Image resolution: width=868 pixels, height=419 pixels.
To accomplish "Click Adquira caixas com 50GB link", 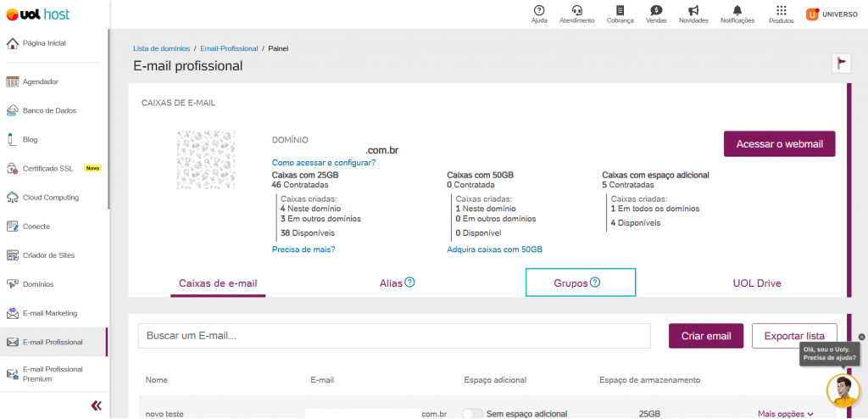I will pos(494,249).
